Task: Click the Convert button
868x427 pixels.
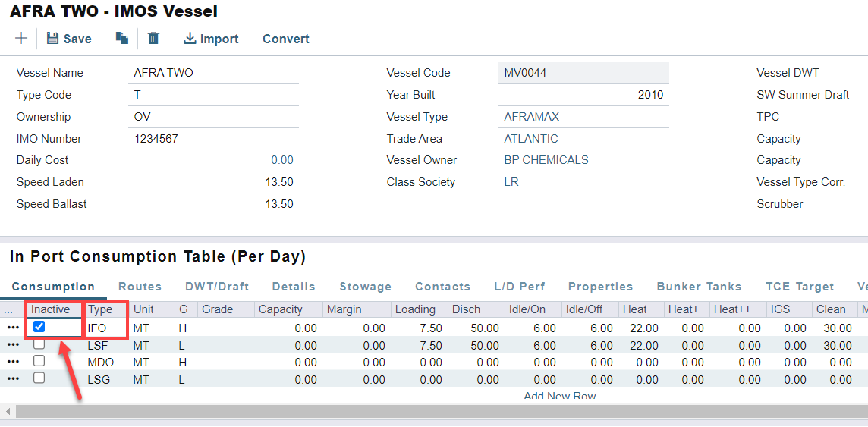Action: pos(286,39)
